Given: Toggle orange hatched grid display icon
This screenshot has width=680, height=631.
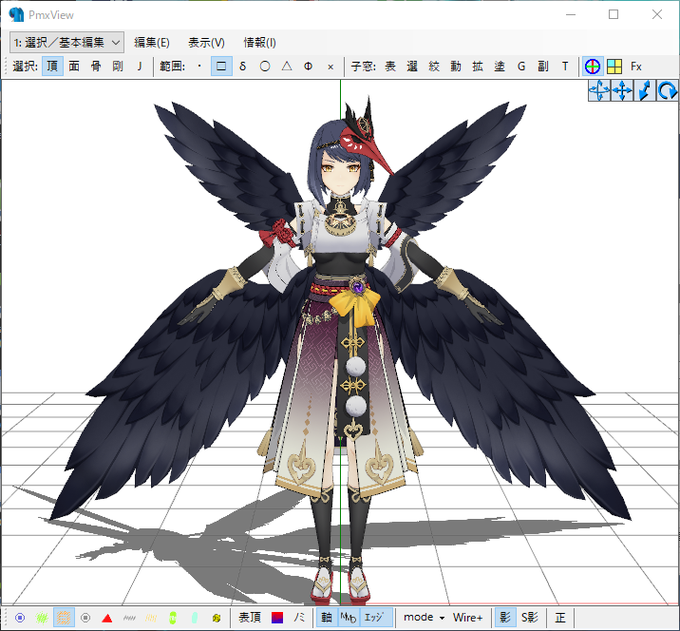Looking at the screenshot, I should [63, 618].
